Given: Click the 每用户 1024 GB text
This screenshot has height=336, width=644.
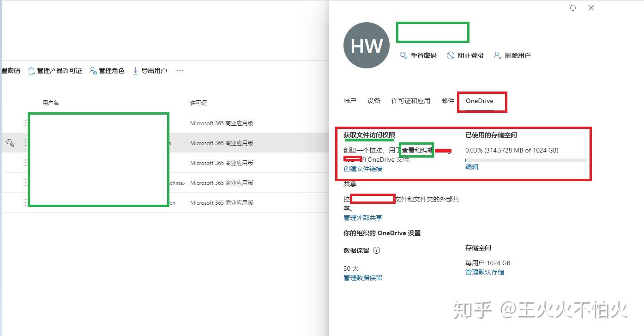Looking at the screenshot, I should (x=488, y=263).
